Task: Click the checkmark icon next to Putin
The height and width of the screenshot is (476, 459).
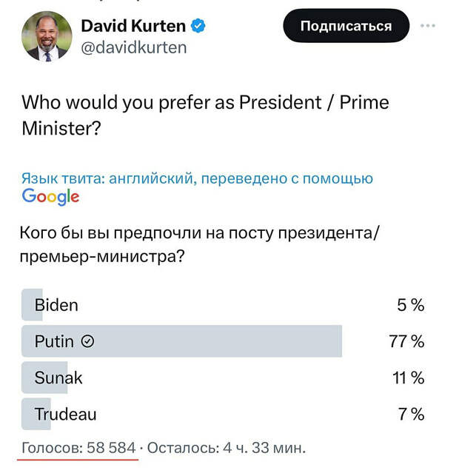Action: pyautogui.click(x=87, y=341)
